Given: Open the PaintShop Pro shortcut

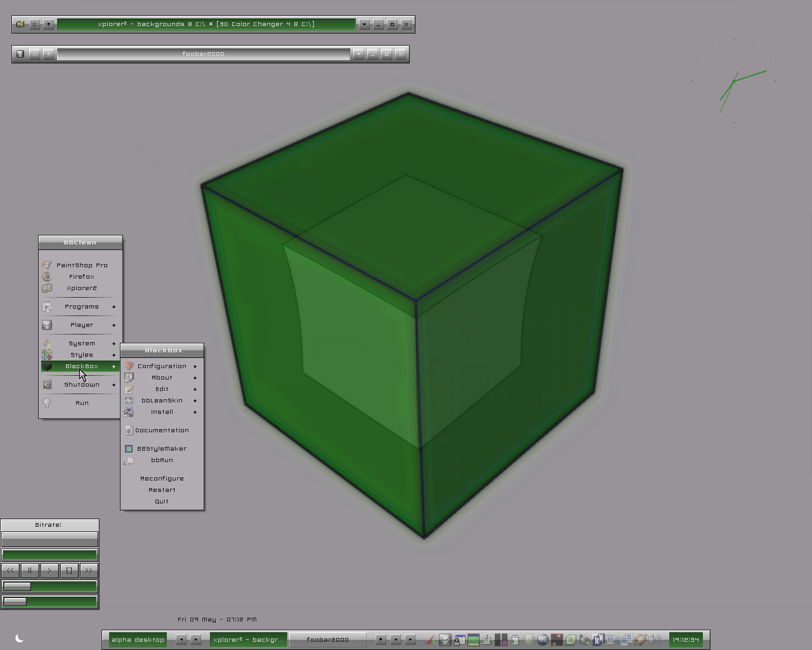Looking at the screenshot, I should (81, 265).
